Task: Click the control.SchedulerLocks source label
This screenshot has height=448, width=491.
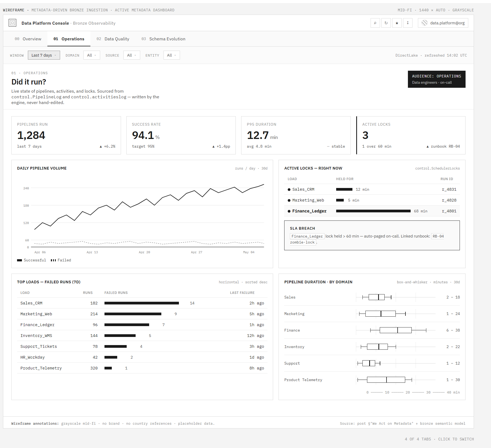Action: tap(437, 168)
